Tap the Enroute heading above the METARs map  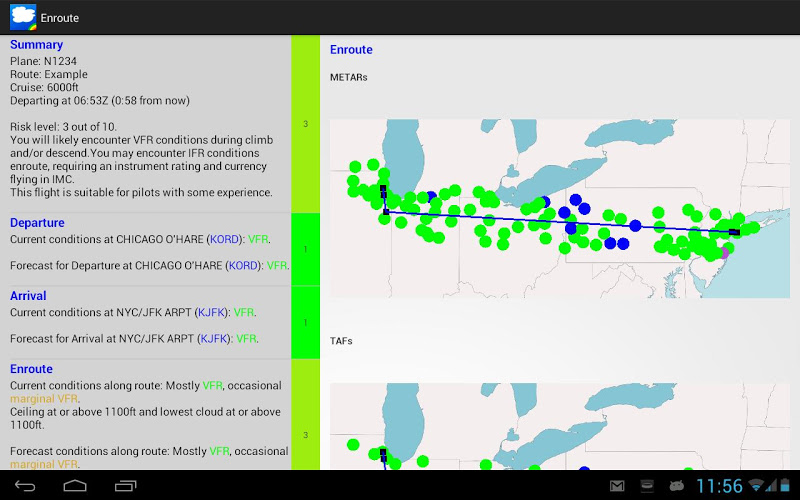(351, 50)
